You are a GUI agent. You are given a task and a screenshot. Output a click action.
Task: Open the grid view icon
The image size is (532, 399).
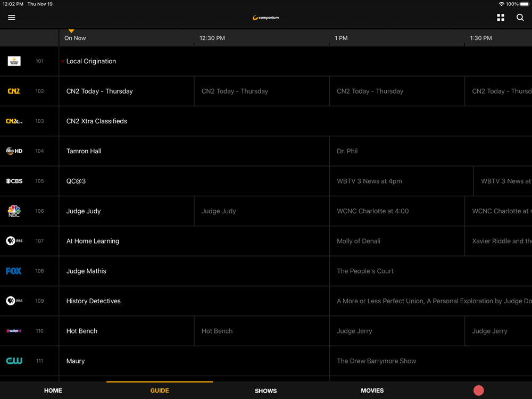(x=501, y=18)
